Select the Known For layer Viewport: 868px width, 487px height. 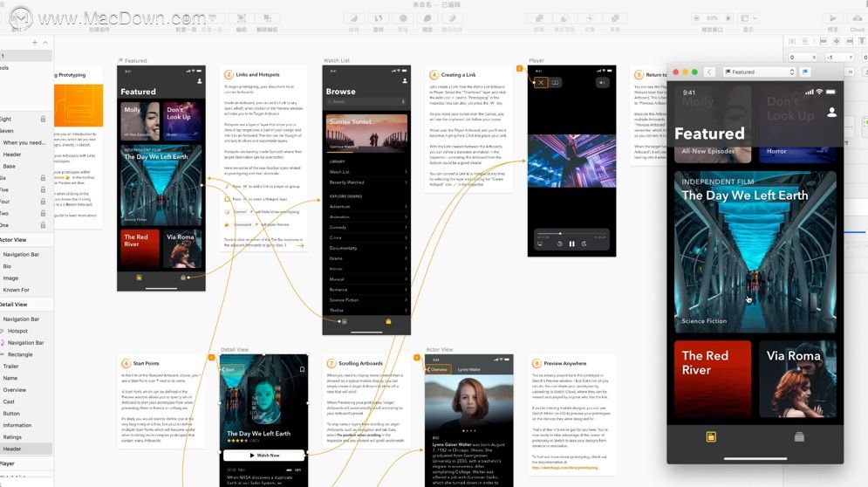16,290
